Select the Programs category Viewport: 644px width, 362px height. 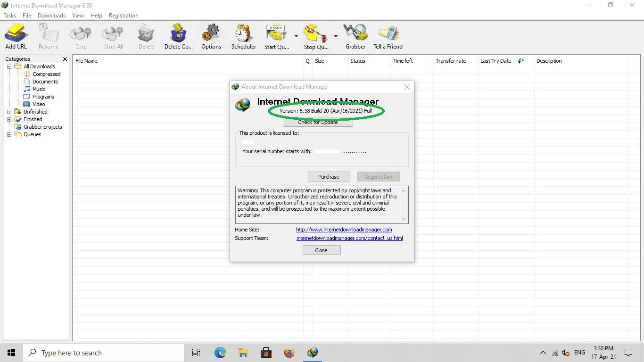pyautogui.click(x=43, y=97)
